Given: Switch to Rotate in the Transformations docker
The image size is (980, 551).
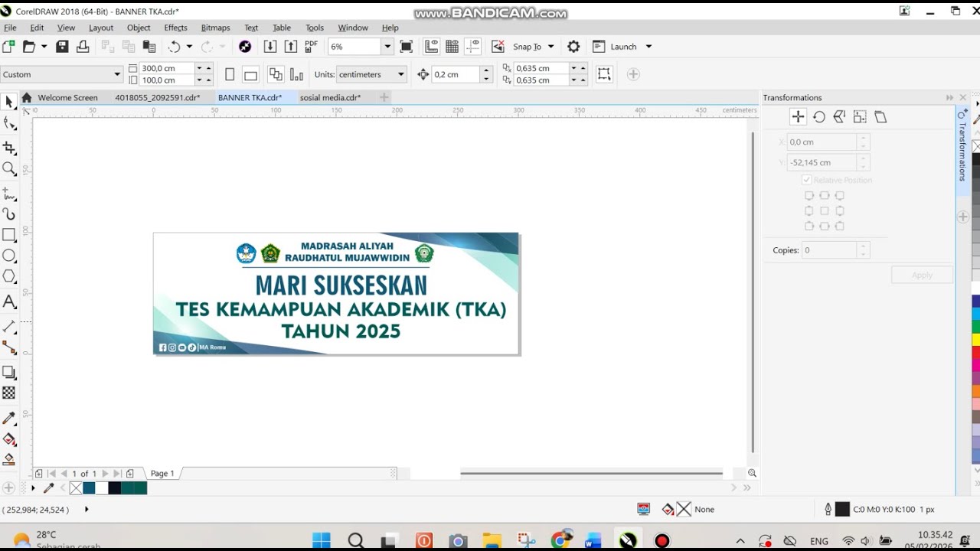Looking at the screenshot, I should (819, 117).
